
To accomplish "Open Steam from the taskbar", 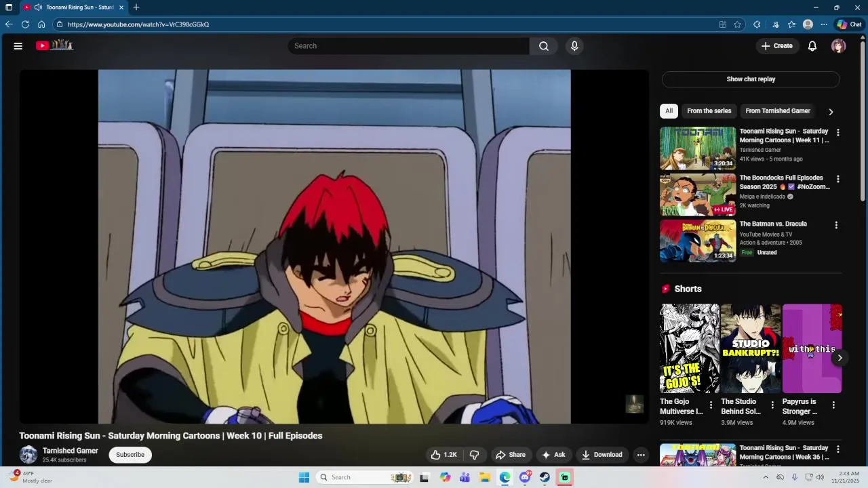I will point(545,477).
